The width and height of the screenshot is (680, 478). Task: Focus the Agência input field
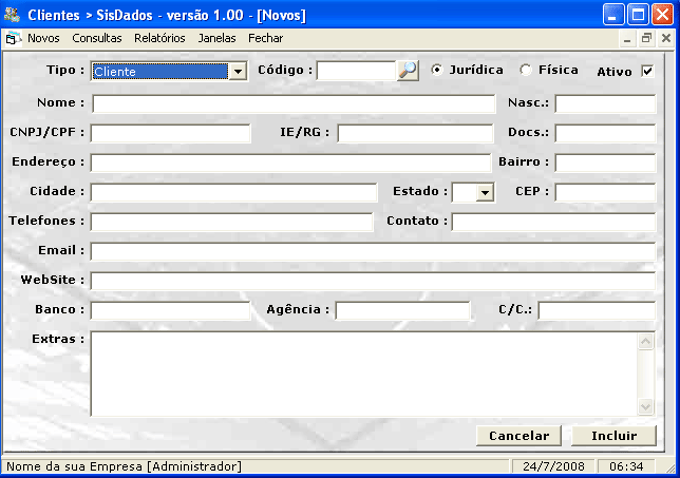(403, 311)
